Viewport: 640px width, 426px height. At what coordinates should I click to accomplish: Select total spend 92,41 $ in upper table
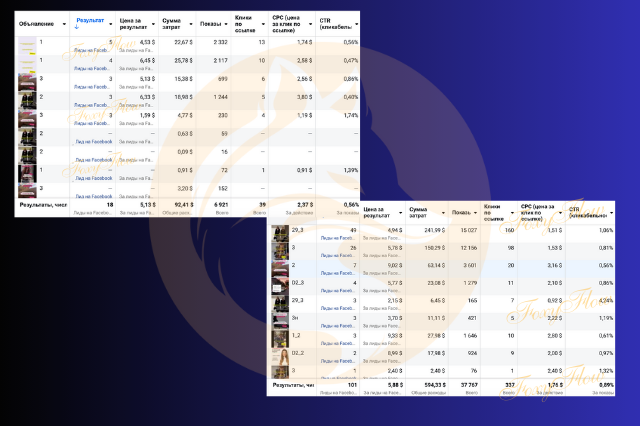pyautogui.click(x=184, y=205)
